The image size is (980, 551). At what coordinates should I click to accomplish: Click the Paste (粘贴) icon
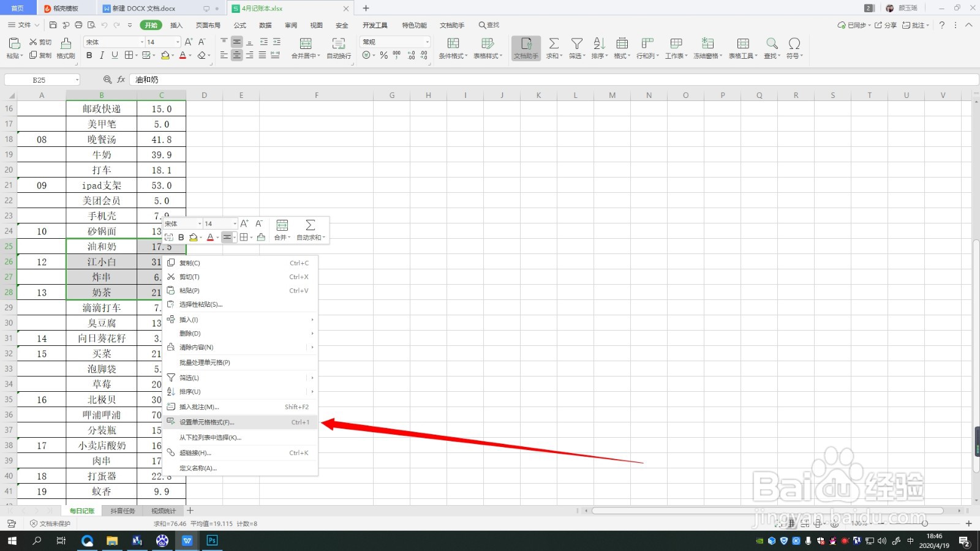(x=14, y=43)
